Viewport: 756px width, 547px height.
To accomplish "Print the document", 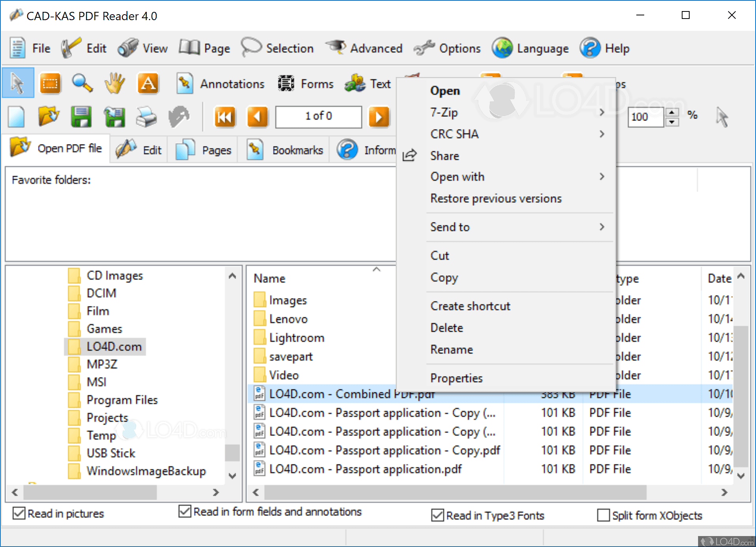I will click(x=147, y=117).
